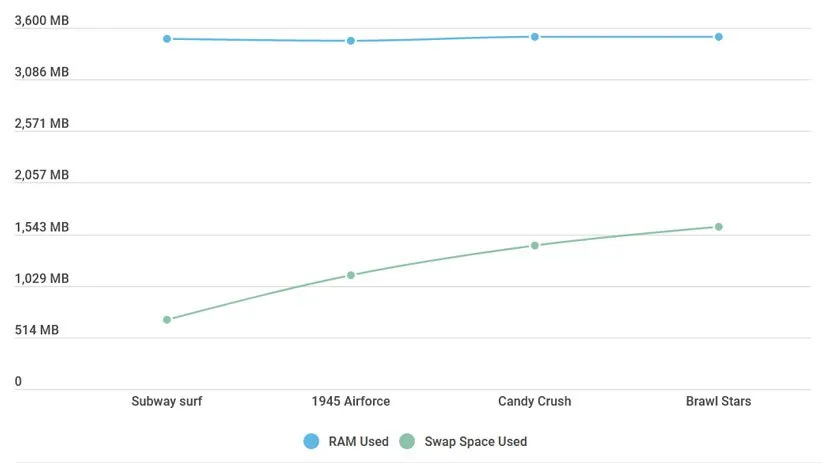Viewport: 822px width, 463px height.
Task: Select RAM Used data point for 1945 Airforce
Action: (351, 41)
